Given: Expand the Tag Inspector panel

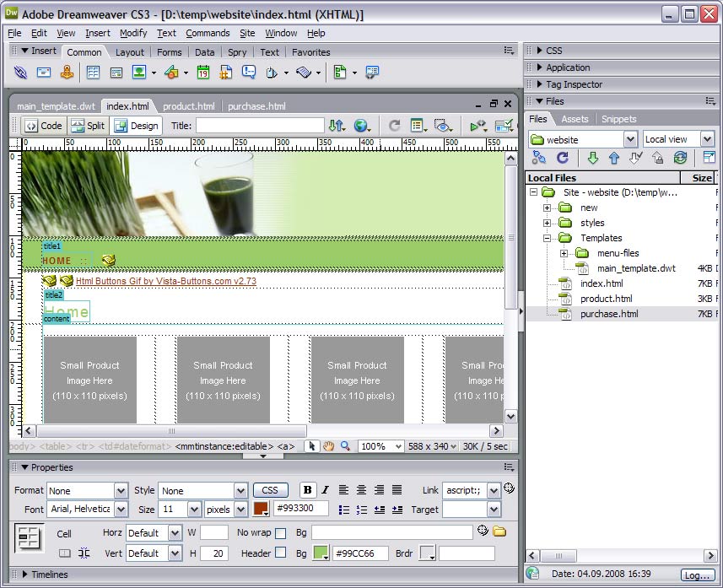Looking at the screenshot, I should pos(539,84).
